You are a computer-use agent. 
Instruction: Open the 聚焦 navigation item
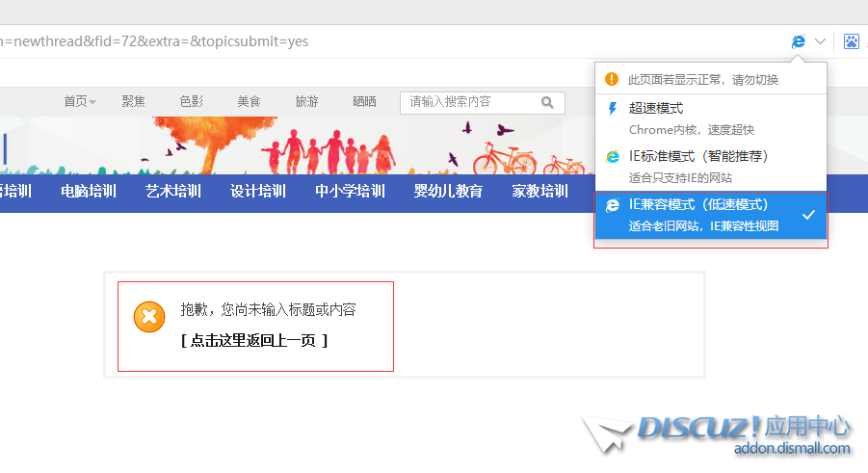(x=134, y=101)
